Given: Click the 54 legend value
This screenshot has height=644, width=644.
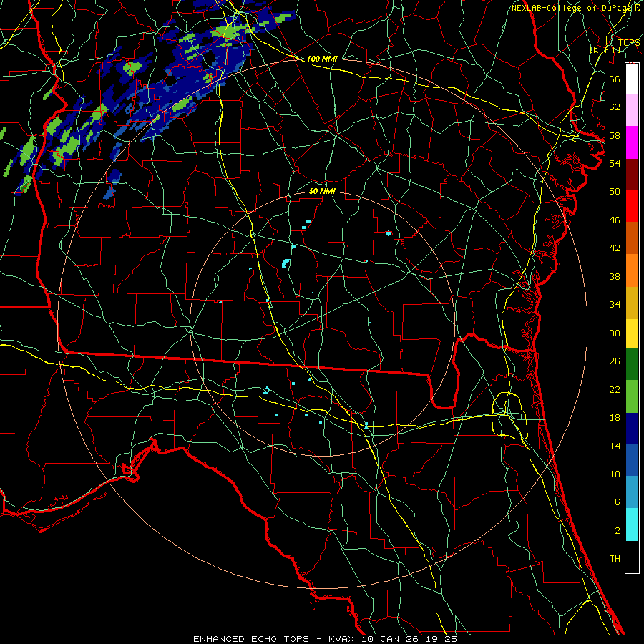Looking at the screenshot, I should click(615, 163).
